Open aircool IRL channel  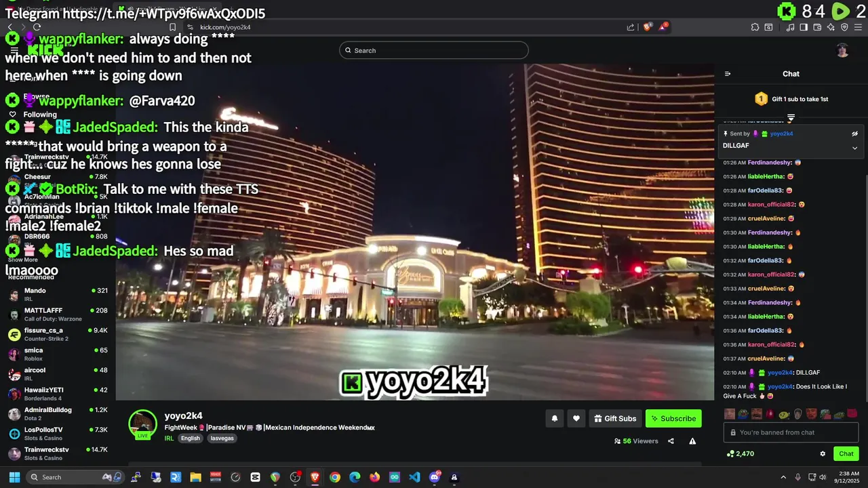tap(58, 374)
